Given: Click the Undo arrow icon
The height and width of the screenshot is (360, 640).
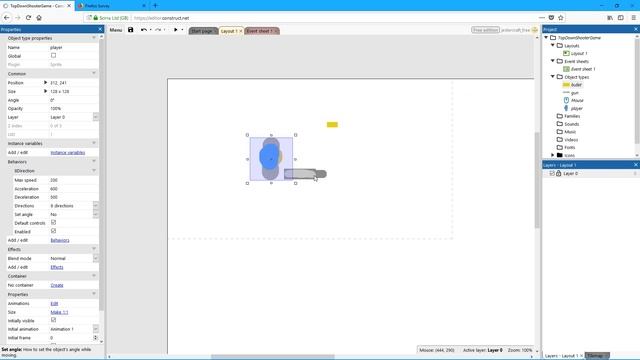Looking at the screenshot, I should 144,30.
